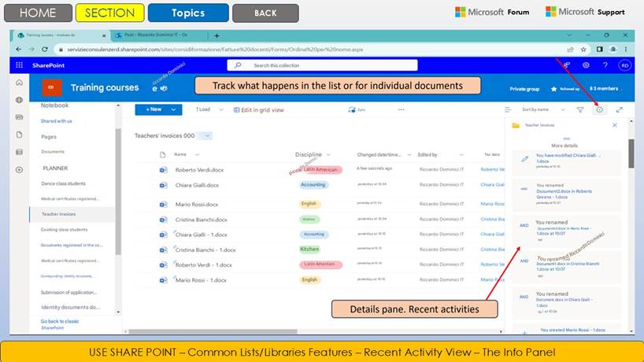Click the Home icon in left rail
644x362 pixels.
point(19,83)
